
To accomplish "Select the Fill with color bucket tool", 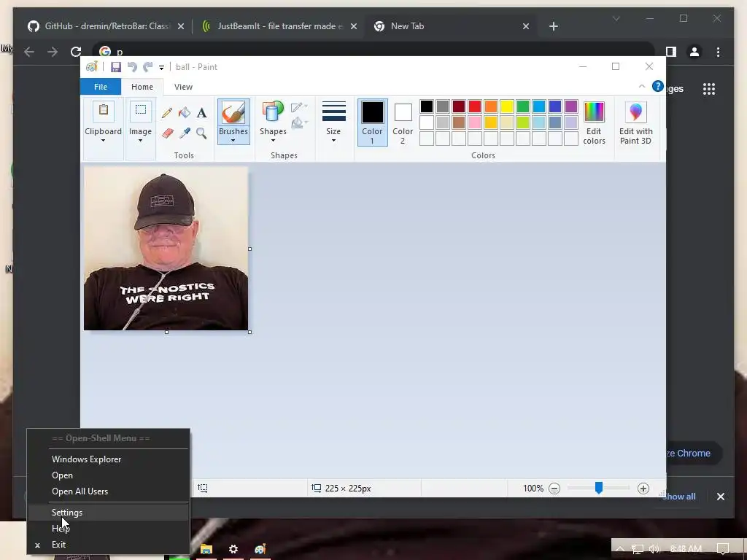I will click(x=185, y=113).
